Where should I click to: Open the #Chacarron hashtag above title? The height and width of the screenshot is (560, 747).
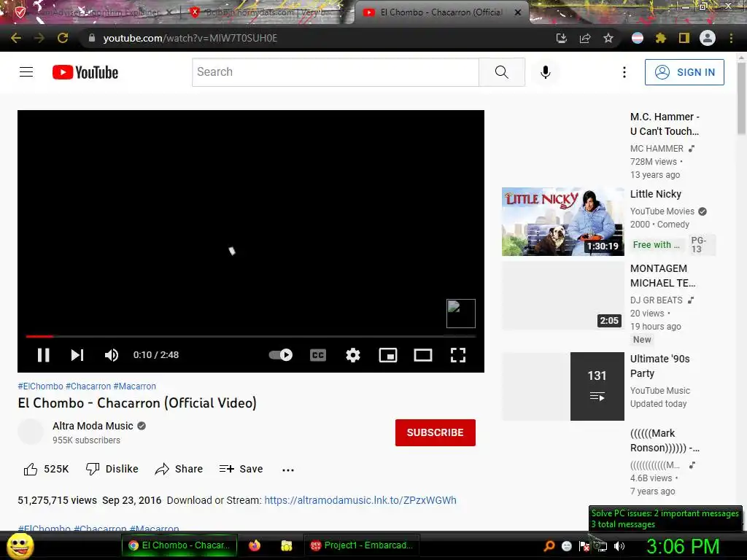point(88,386)
